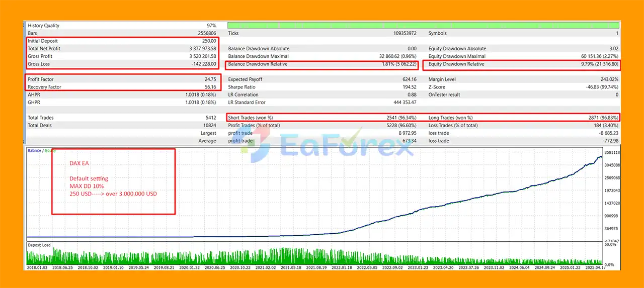
Task: Click the Recovery Factor label
Action: 44,87
